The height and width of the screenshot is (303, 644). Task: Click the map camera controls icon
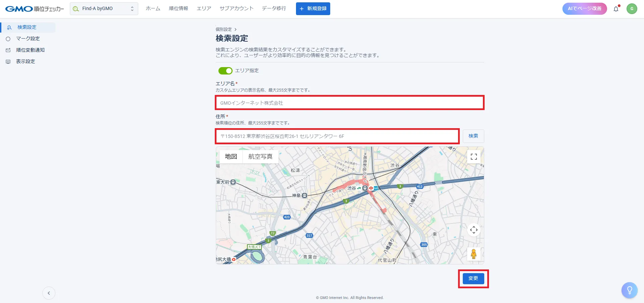point(474,230)
